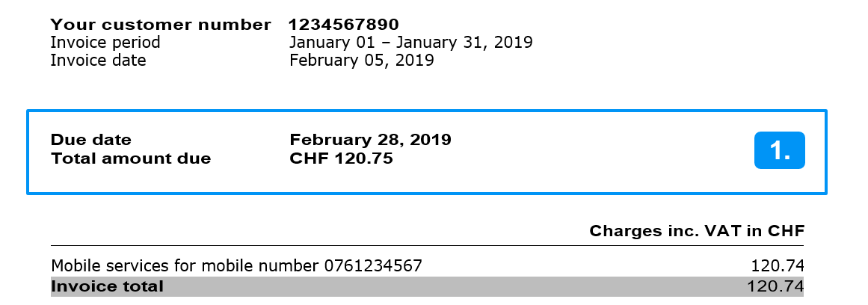Click the "Invoice date" label

(x=98, y=61)
